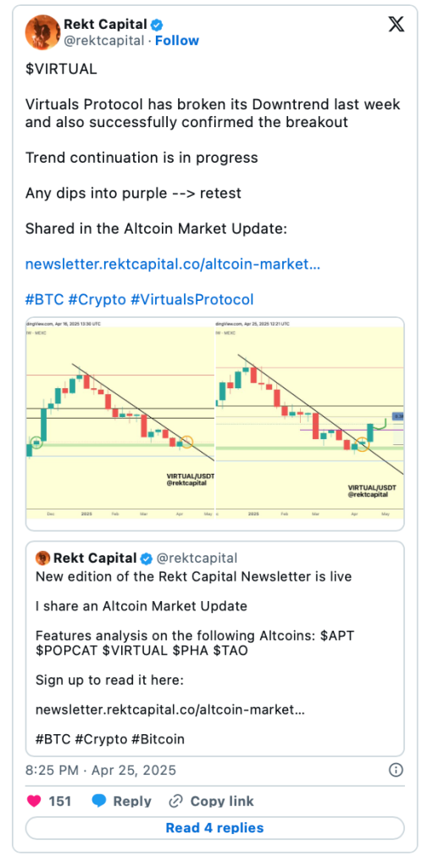Image resolution: width=433 pixels, height=868 pixels.
Task: Click the small avatar in quoted tweet
Action: (x=42, y=558)
